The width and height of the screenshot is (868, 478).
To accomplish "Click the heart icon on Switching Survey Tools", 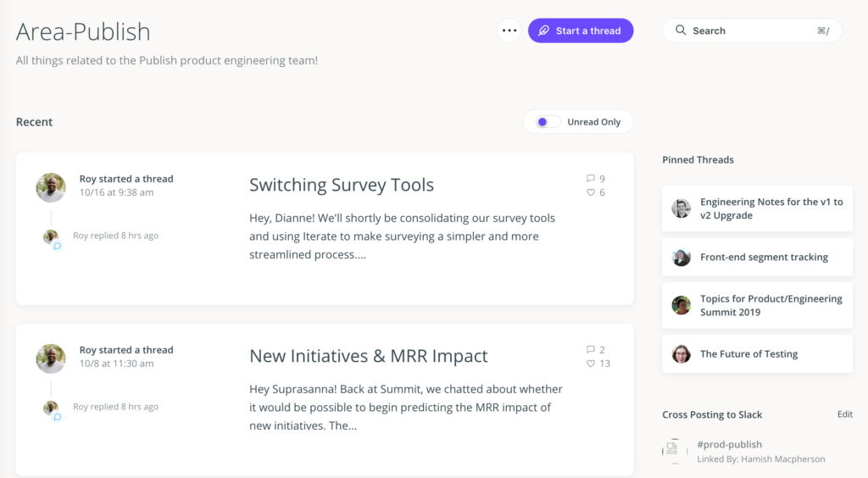I will coord(591,192).
